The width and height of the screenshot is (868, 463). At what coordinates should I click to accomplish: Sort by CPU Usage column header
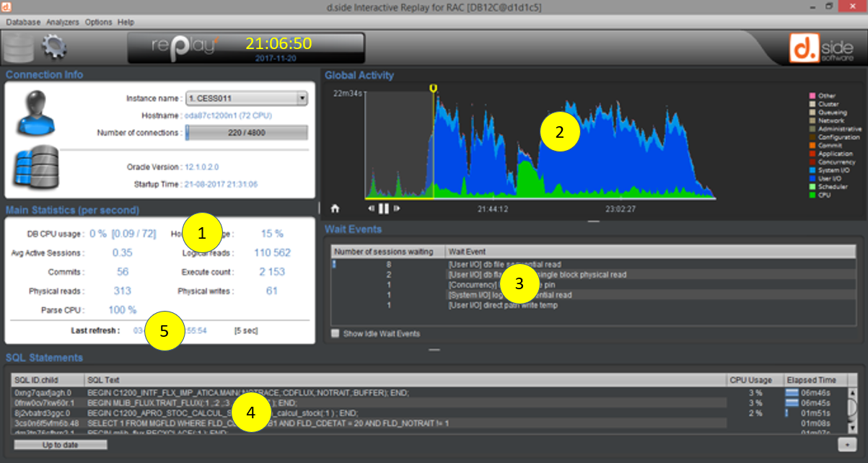point(754,379)
